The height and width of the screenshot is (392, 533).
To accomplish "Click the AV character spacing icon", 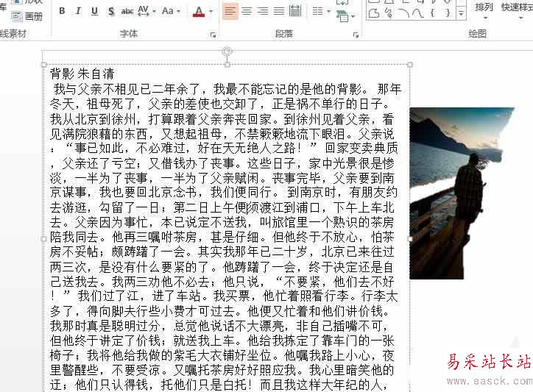I will click(143, 11).
